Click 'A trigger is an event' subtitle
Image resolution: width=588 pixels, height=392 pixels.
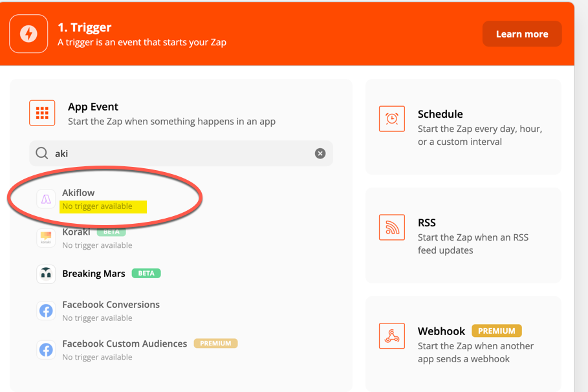tap(142, 43)
